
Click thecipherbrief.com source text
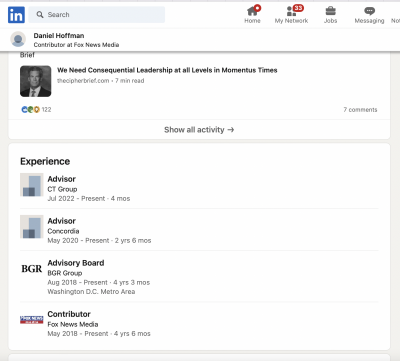(83, 81)
